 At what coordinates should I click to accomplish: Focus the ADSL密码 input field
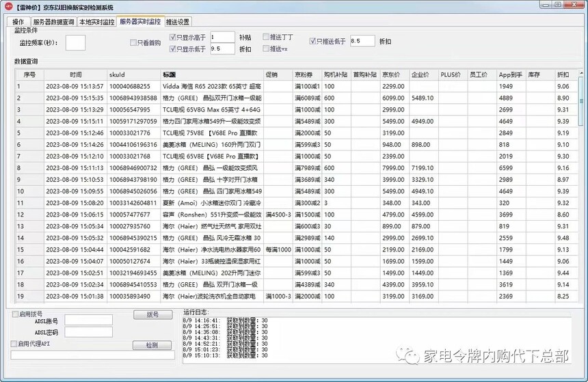88,332
